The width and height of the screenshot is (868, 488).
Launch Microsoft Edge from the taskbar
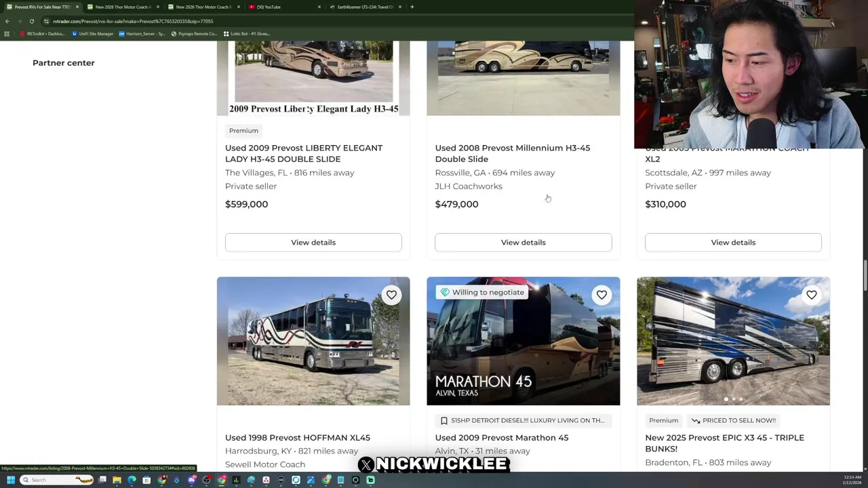pos(132,480)
